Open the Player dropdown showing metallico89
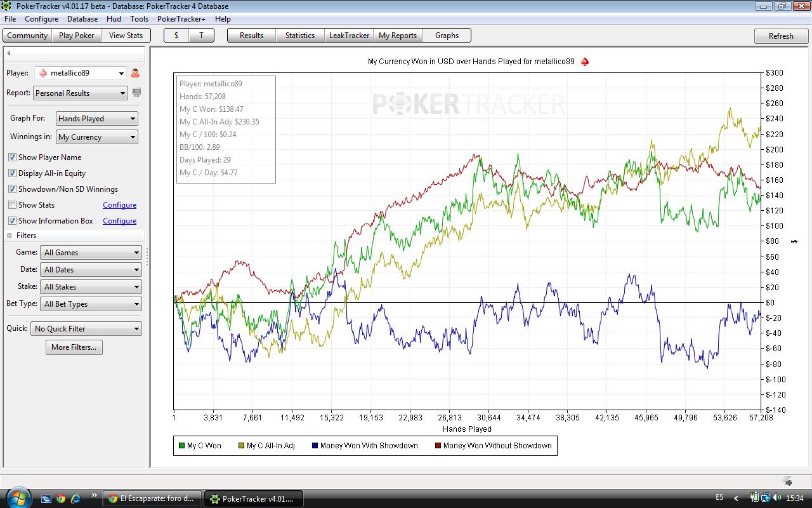This screenshot has width=812, height=508. coord(81,73)
